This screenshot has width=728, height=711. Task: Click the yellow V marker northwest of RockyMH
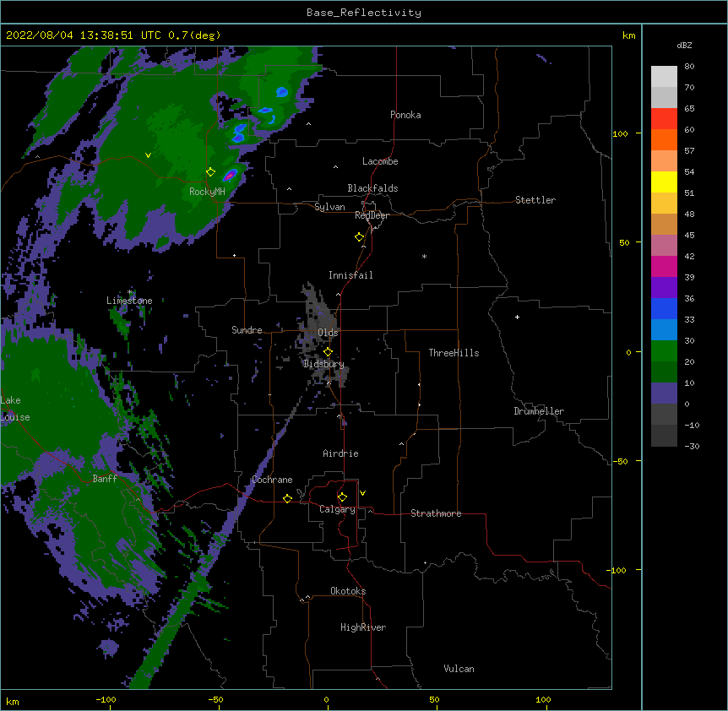148,155
